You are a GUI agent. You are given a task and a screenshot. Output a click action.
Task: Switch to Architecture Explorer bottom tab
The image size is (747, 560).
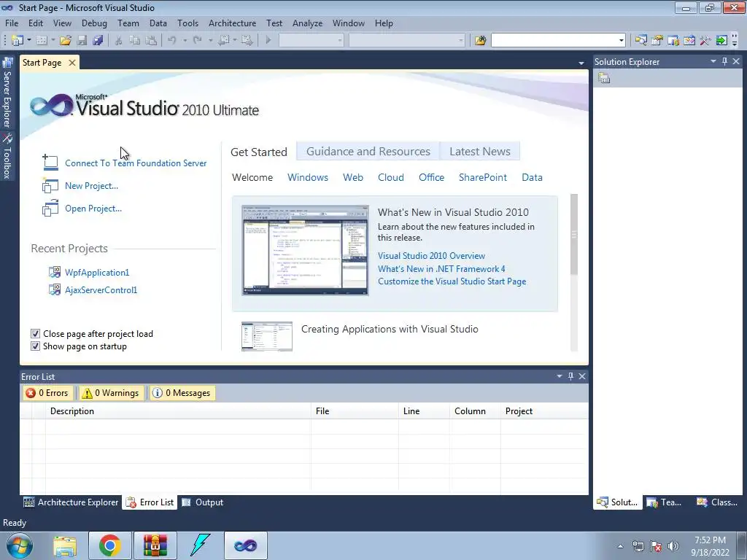(71, 502)
